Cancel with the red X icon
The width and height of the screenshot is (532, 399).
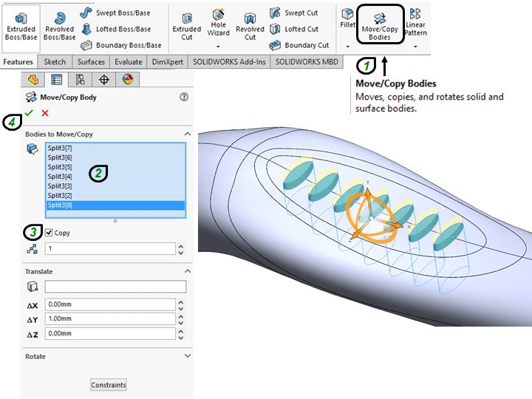(45, 113)
